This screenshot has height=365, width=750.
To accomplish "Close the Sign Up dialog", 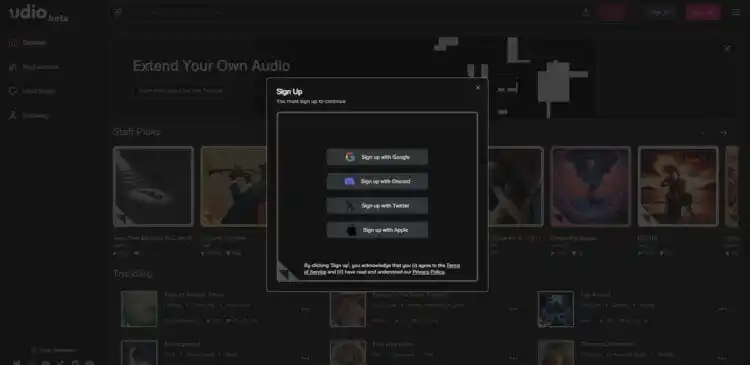I will (477, 88).
